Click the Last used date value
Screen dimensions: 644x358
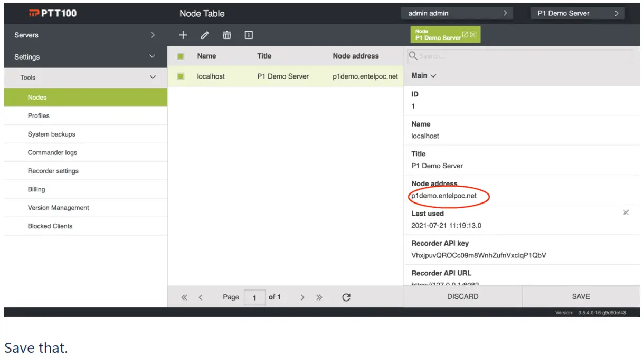coord(446,226)
